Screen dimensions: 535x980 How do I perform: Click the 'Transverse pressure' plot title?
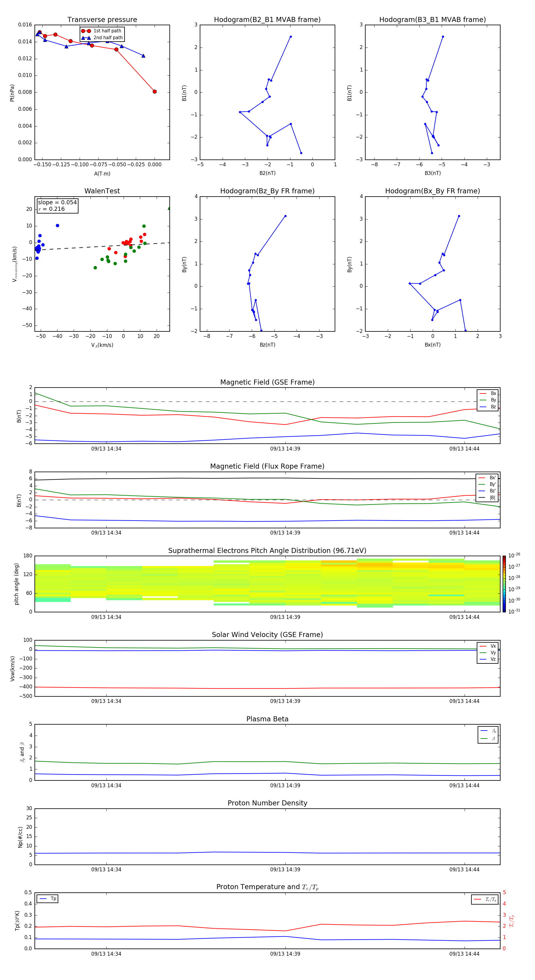click(x=102, y=20)
